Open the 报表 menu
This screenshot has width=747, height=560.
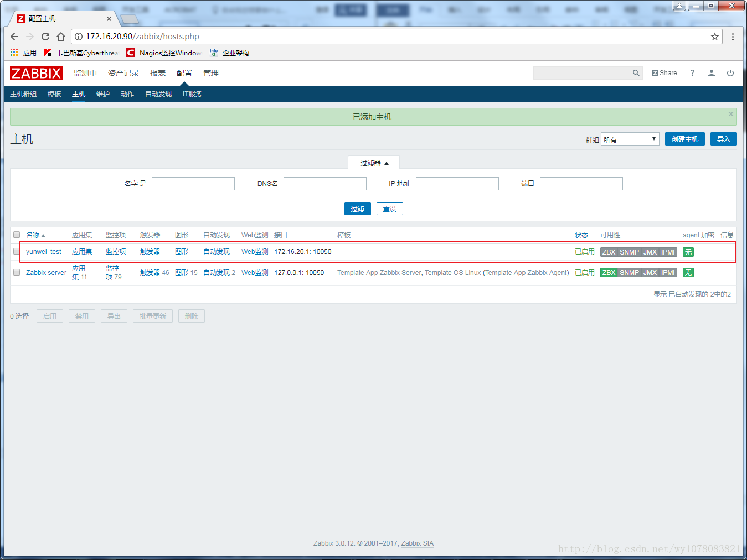pyautogui.click(x=158, y=73)
